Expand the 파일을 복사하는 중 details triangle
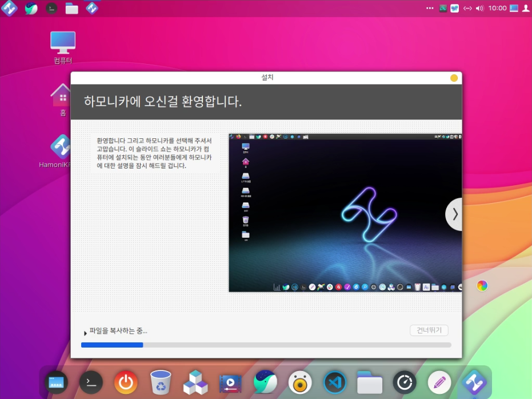The height and width of the screenshot is (399, 532). [86, 333]
